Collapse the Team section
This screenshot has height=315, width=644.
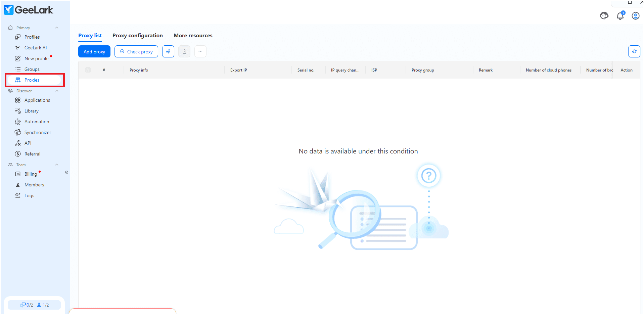coord(57,165)
